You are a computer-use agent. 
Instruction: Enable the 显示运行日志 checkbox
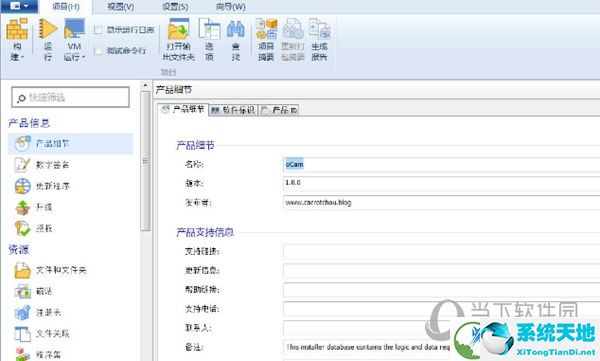(x=98, y=30)
